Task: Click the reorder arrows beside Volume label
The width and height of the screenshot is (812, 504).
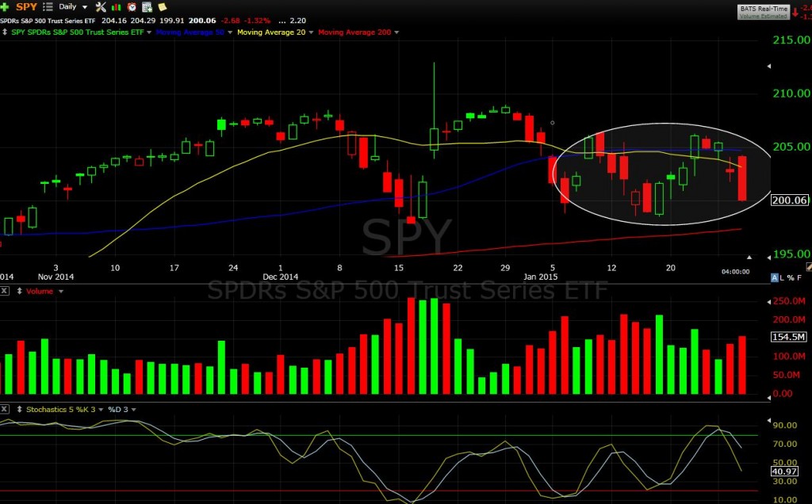Action: [x=20, y=292]
